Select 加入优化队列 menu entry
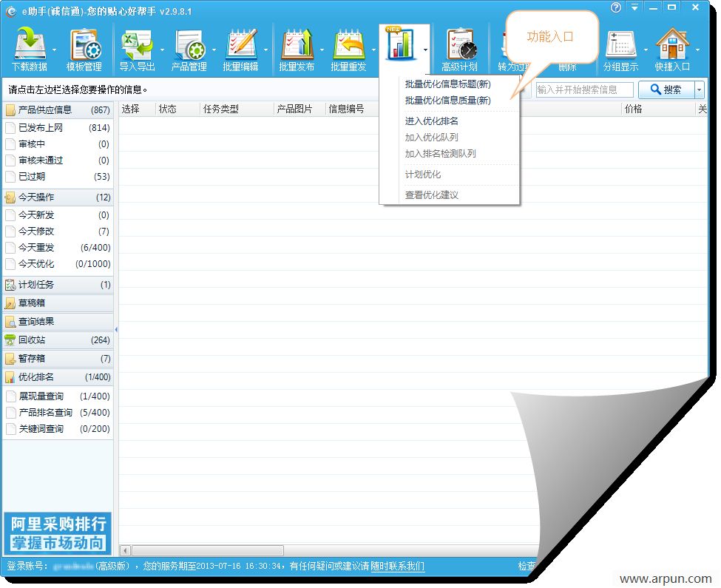This screenshot has height=588, width=721. coord(431,138)
